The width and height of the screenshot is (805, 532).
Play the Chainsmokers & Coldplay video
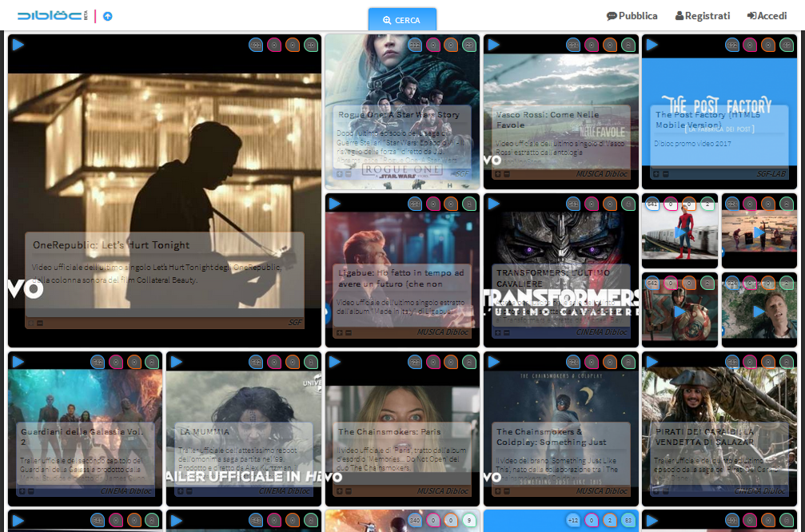pos(493,362)
